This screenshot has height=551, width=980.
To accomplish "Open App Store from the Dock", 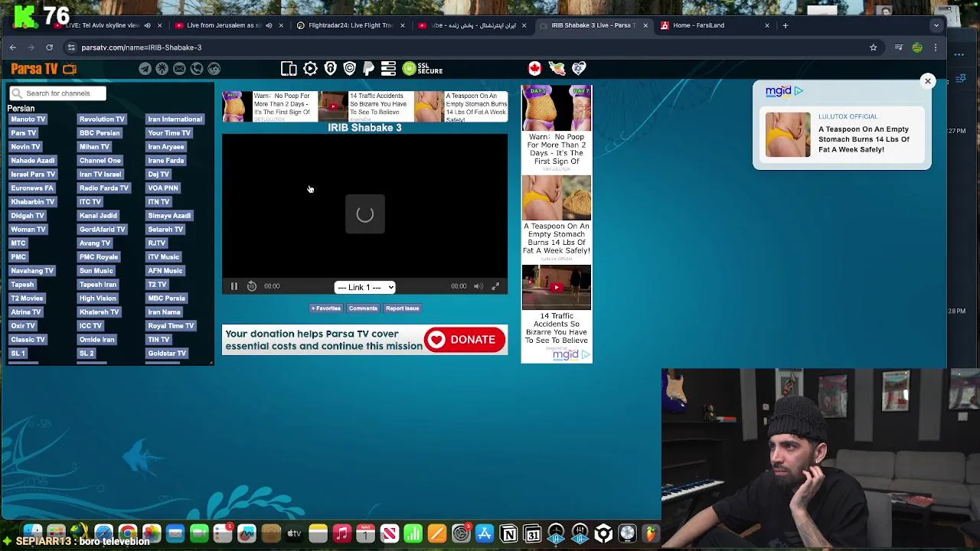I will (x=485, y=533).
